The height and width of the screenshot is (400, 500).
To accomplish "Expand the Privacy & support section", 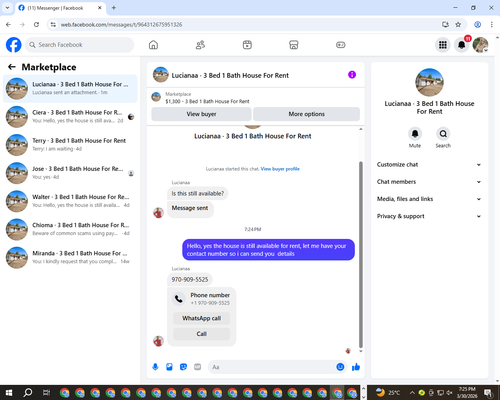I will click(429, 216).
